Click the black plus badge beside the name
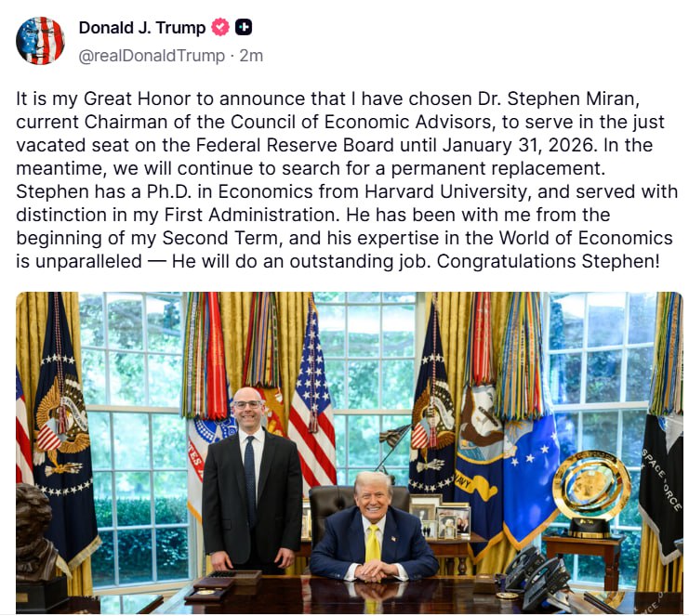 [244, 28]
